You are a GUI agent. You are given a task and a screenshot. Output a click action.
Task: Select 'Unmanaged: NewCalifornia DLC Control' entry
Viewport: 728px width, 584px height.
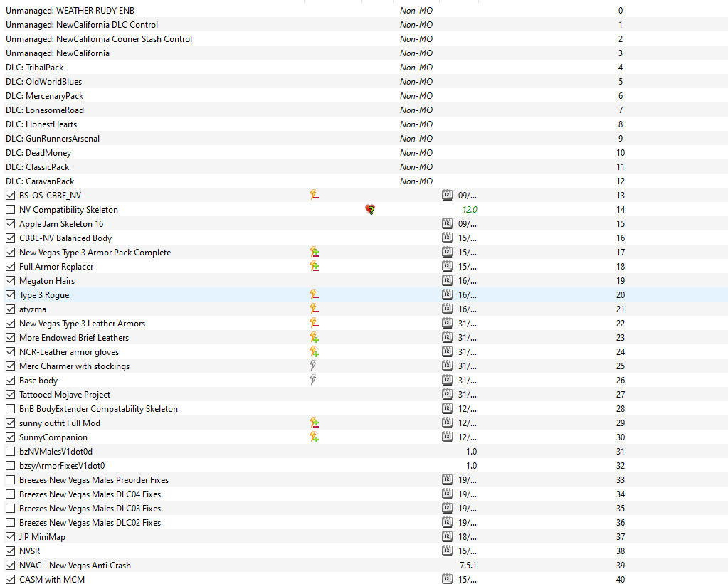(x=364, y=25)
